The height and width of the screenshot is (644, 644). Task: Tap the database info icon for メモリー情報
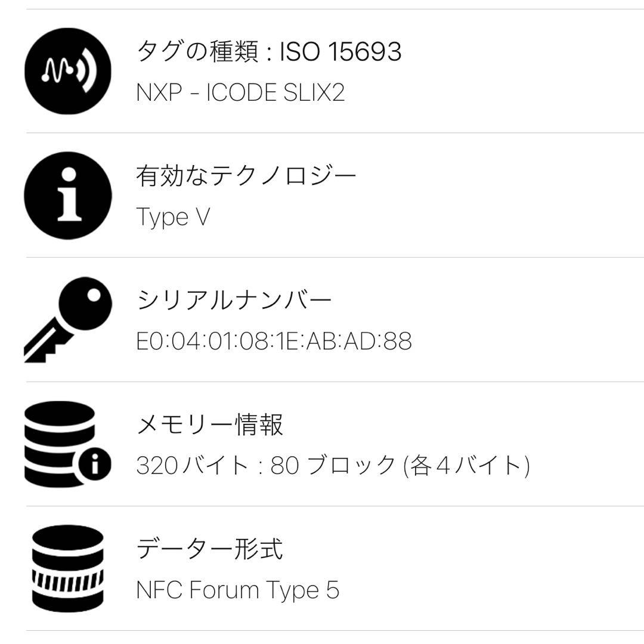pos(68,444)
